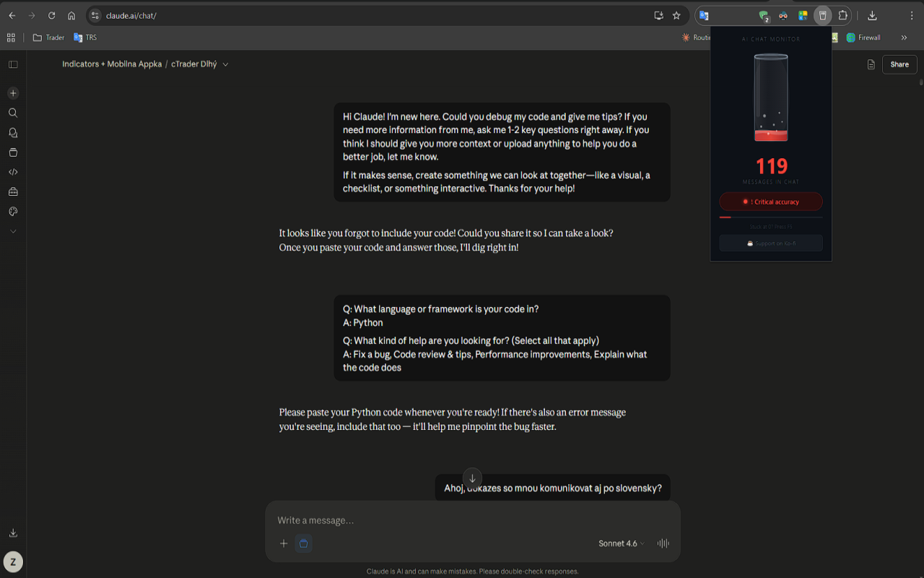The height and width of the screenshot is (578, 924).
Task: Open browser home page
Action: click(71, 15)
